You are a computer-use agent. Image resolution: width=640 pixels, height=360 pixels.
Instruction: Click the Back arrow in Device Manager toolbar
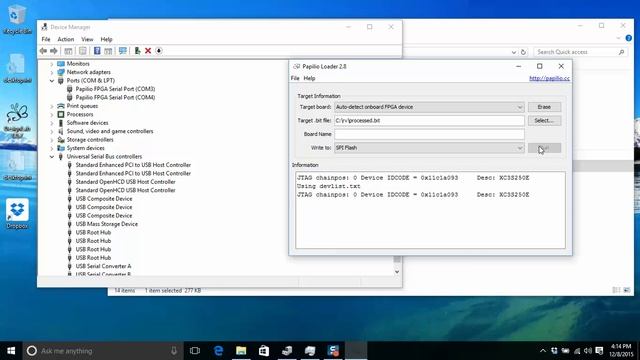click(43, 51)
